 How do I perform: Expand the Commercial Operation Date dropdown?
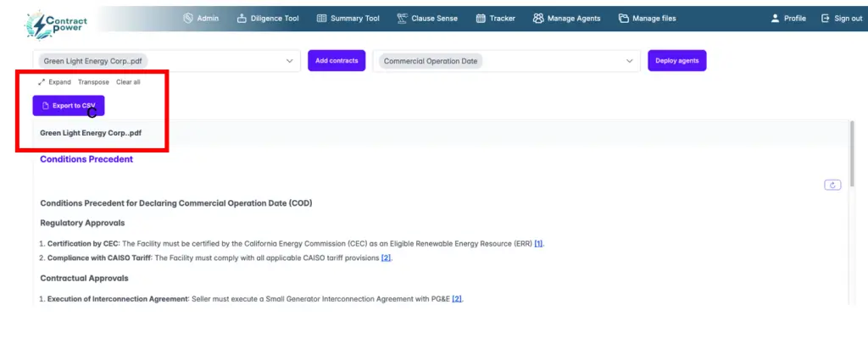click(629, 61)
